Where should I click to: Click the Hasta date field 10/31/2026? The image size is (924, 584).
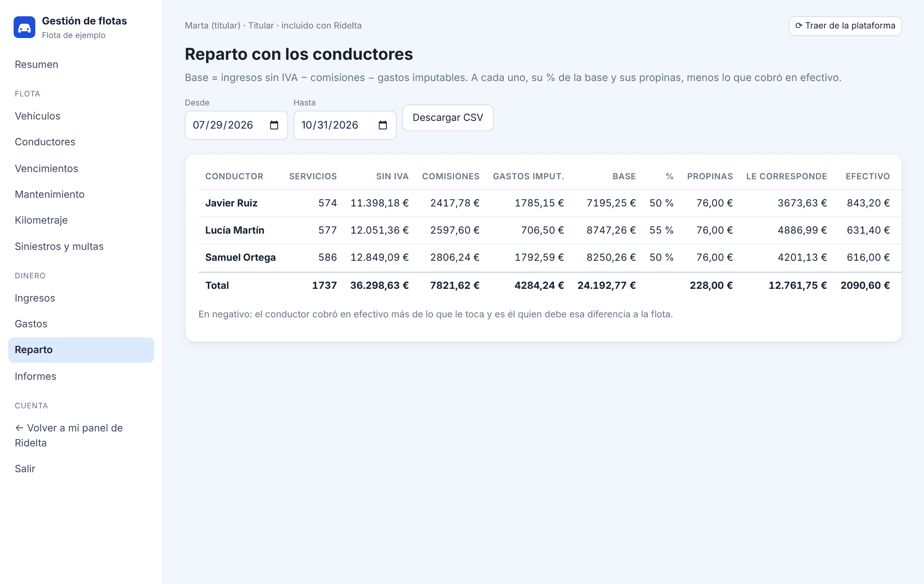345,125
